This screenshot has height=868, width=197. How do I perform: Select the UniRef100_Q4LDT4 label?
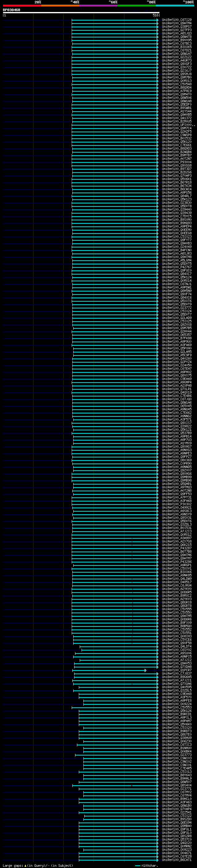(x=177, y=646)
